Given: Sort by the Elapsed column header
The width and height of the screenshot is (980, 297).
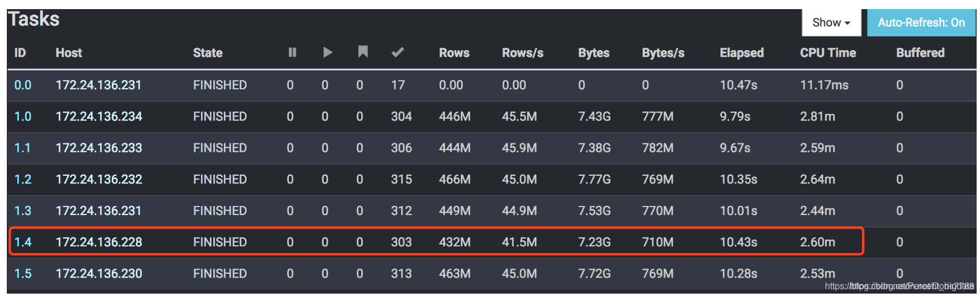Looking at the screenshot, I should tap(741, 53).
